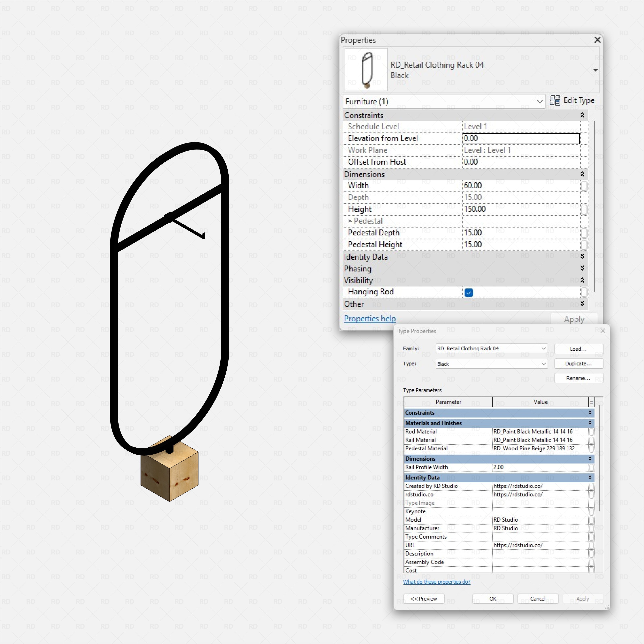The height and width of the screenshot is (644, 644).
Task: Edit the Pedestal Height value
Action: click(x=521, y=245)
